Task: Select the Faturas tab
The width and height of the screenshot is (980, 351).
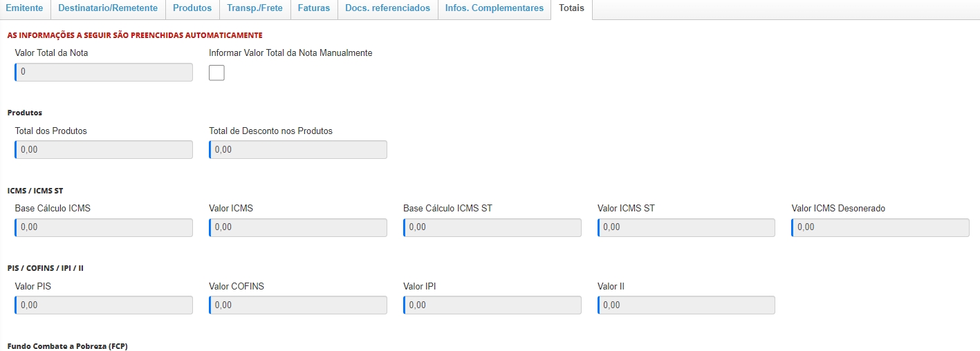Action: pyautogui.click(x=313, y=8)
